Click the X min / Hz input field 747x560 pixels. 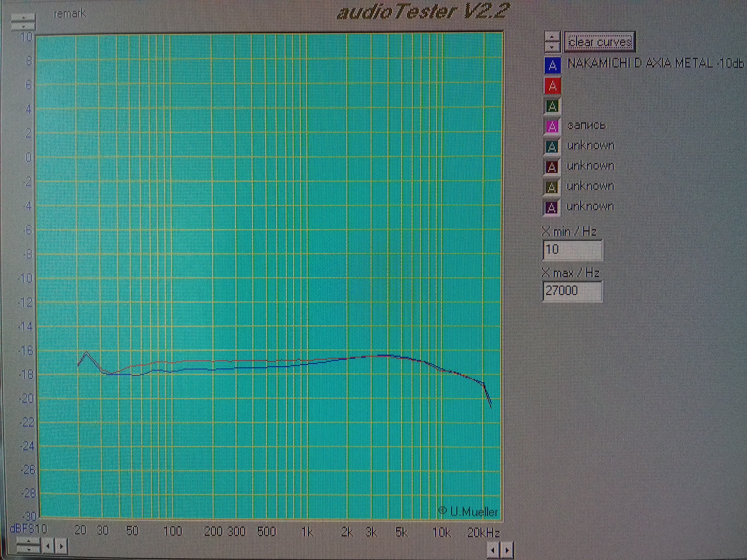pyautogui.click(x=572, y=250)
